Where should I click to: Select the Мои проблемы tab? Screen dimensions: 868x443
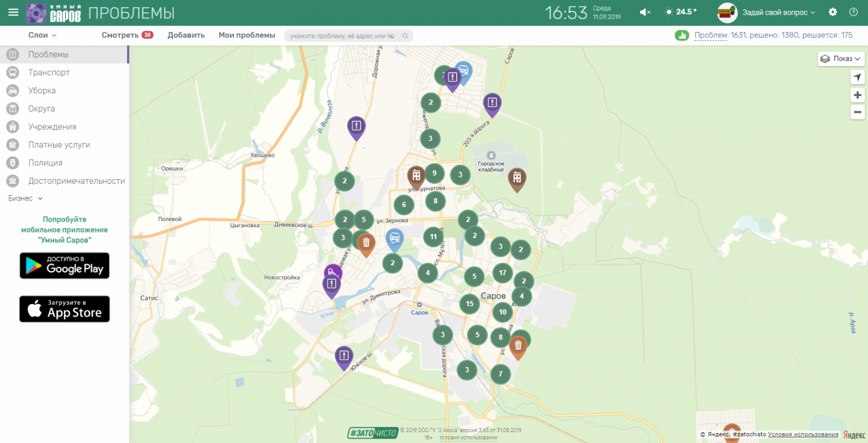pos(247,35)
